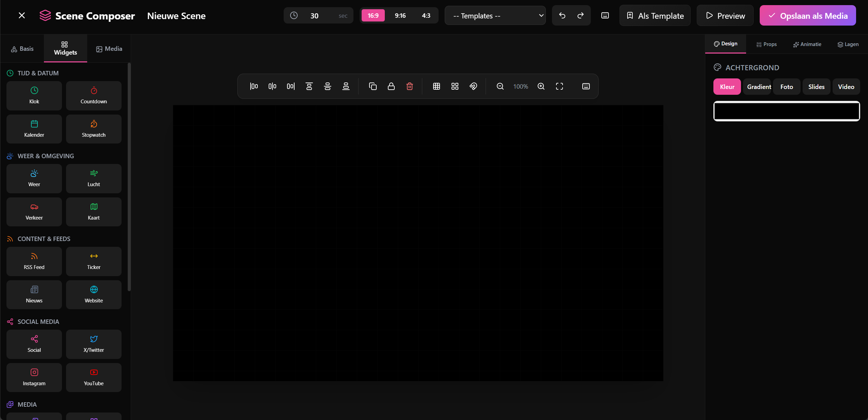Delete the selected element with the trash icon
This screenshot has width=868, height=420.
point(409,86)
